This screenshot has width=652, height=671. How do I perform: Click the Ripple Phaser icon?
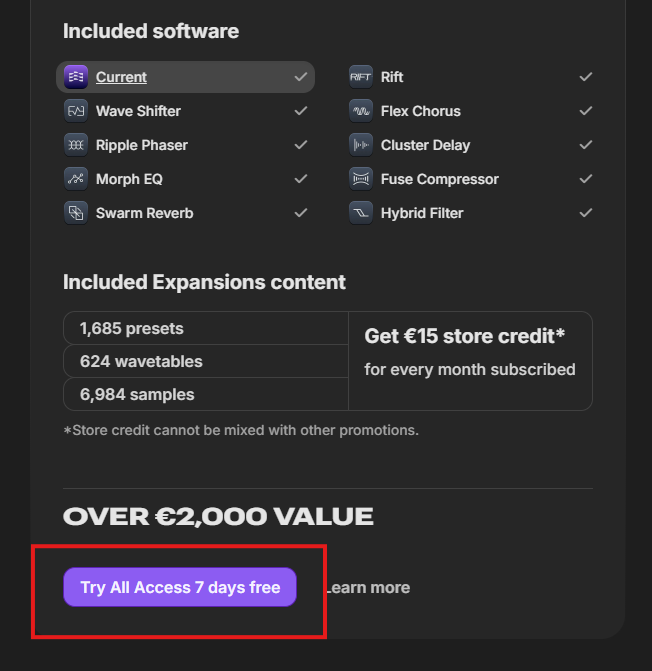[76, 145]
